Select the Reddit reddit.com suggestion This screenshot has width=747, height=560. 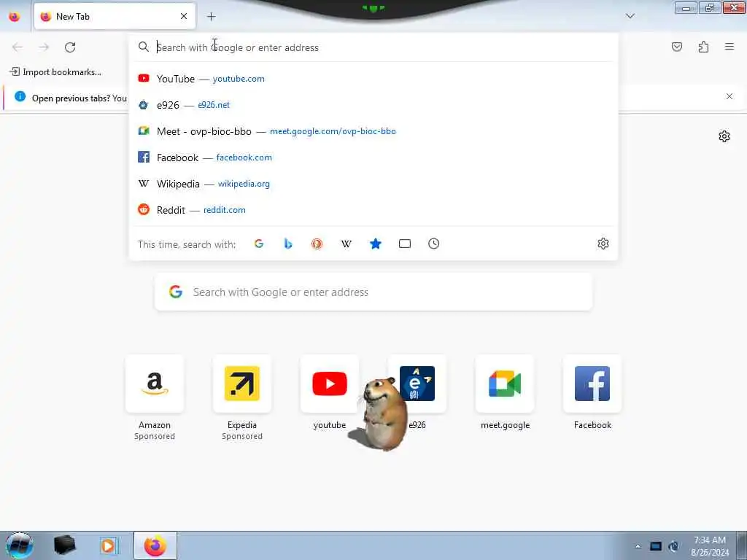click(x=373, y=209)
